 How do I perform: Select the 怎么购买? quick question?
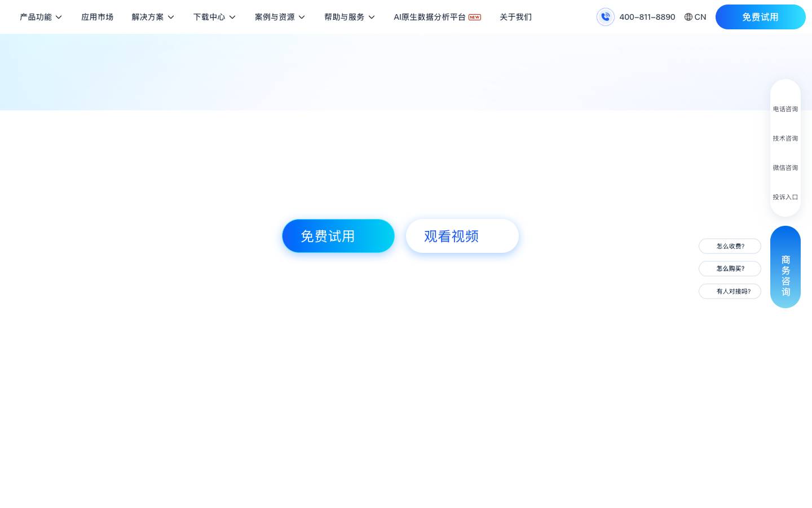pos(730,269)
